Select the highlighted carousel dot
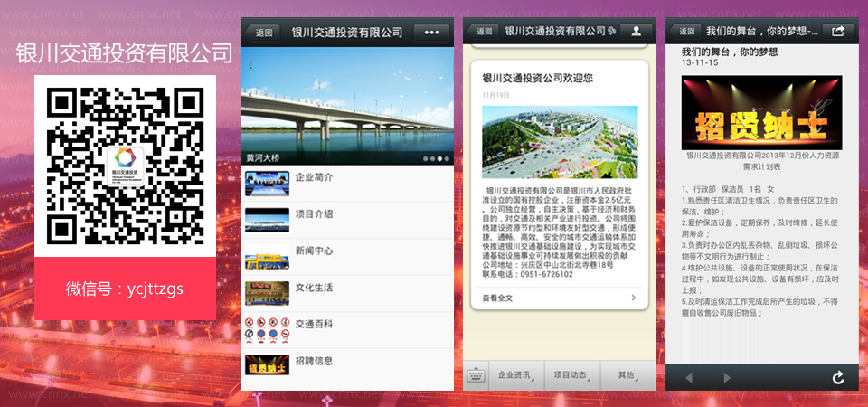 (x=439, y=159)
